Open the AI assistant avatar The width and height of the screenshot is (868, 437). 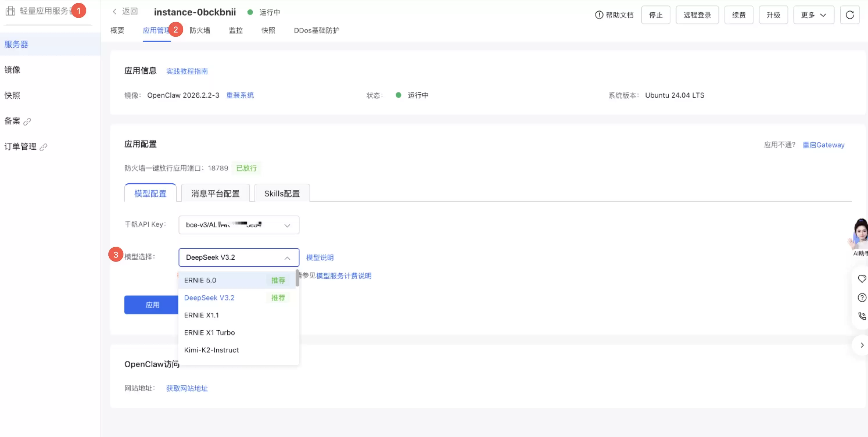pos(859,234)
